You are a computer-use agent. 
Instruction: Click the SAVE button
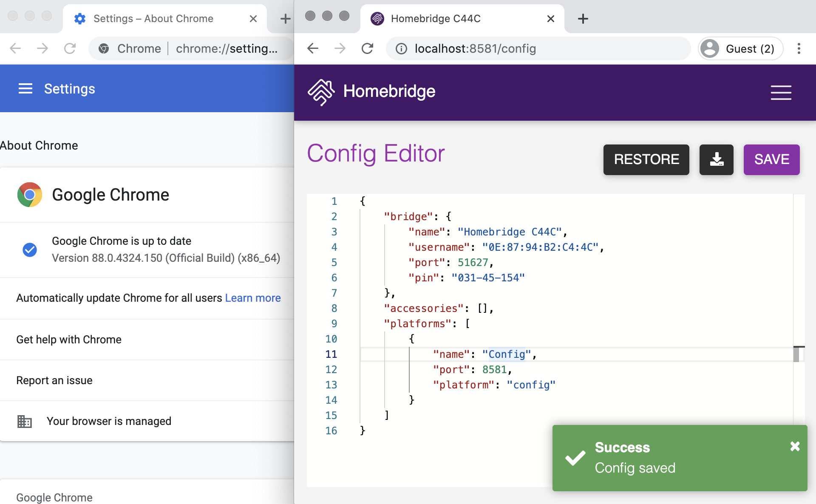tap(771, 159)
